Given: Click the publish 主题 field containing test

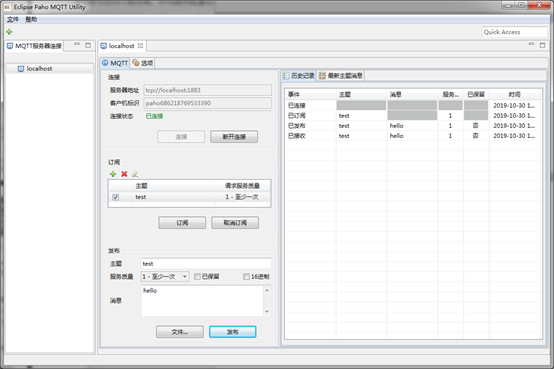Looking at the screenshot, I should 206,264.
